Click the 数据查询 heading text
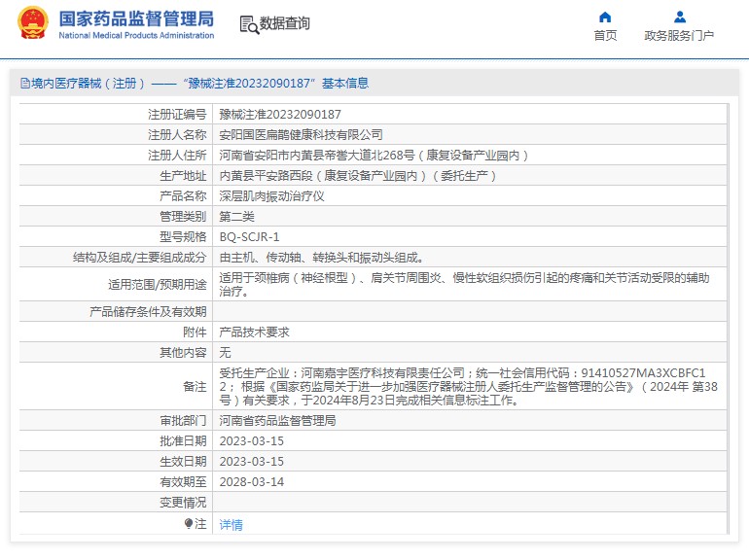The height and width of the screenshot is (560, 749). click(x=284, y=24)
